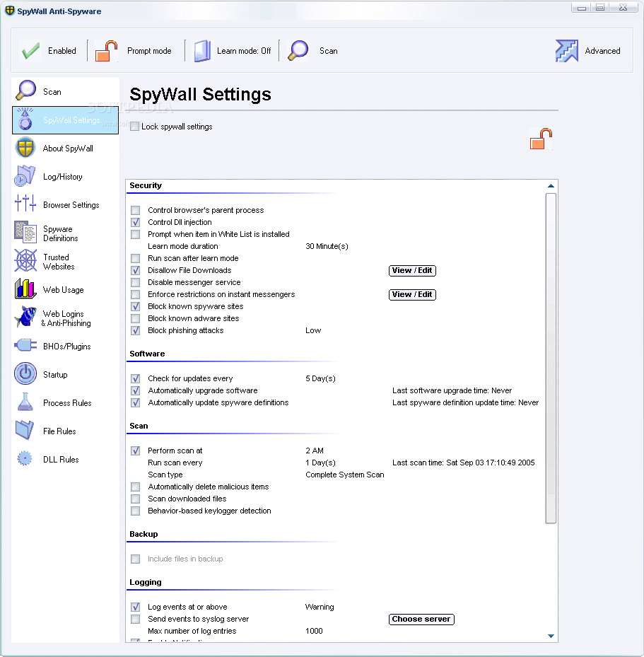This screenshot has width=644, height=657.
Task: Click the scroll up arrow of settings list
Action: tap(551, 186)
